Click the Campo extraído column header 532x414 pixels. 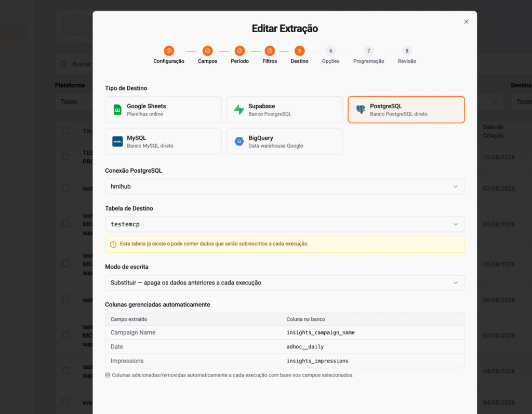(x=129, y=319)
